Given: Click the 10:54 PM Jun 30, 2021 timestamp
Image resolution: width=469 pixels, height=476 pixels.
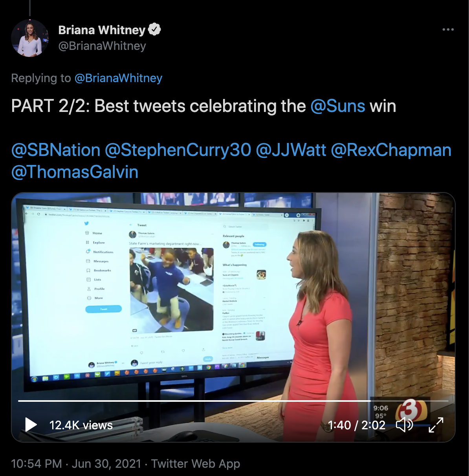Looking at the screenshot, I should [x=76, y=463].
